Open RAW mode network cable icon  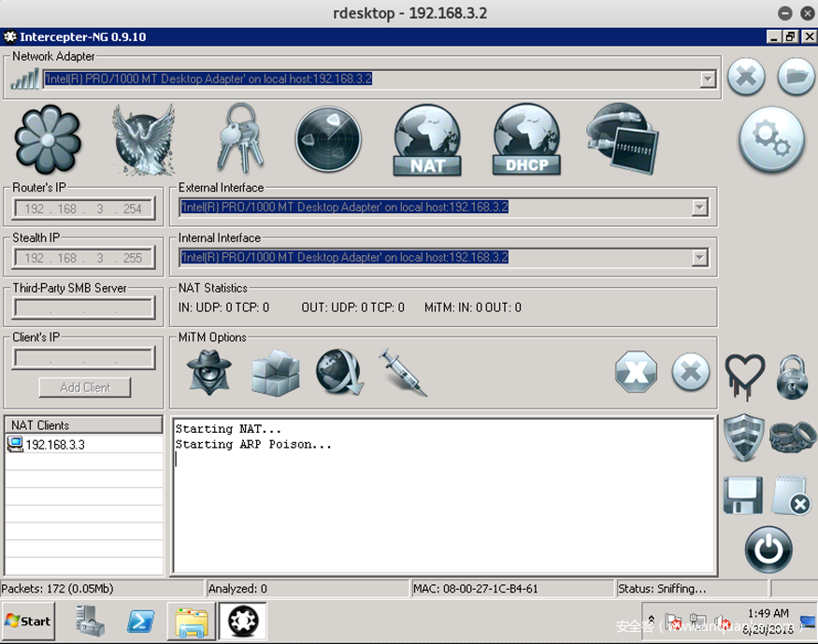pos(622,137)
